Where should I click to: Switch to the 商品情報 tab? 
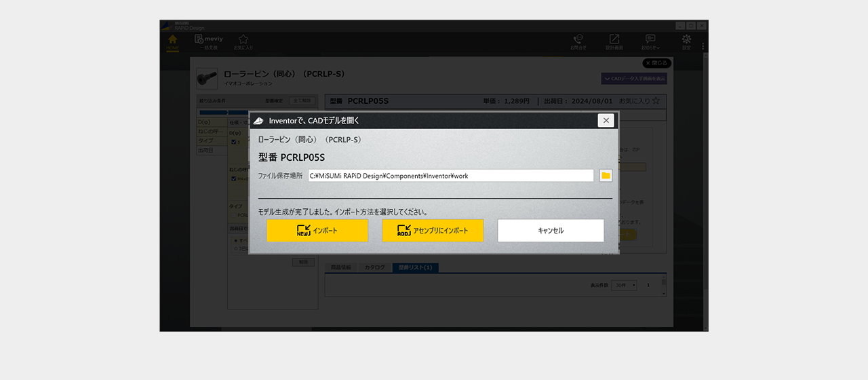pyautogui.click(x=341, y=268)
